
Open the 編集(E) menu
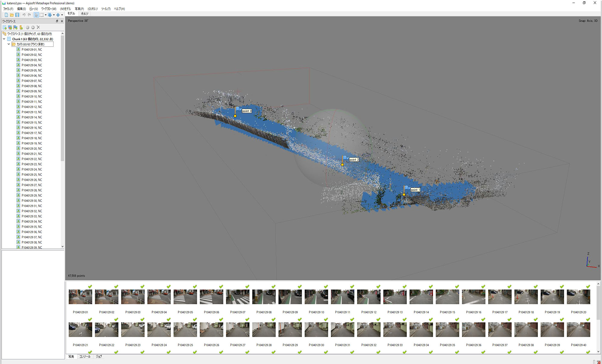[21, 9]
